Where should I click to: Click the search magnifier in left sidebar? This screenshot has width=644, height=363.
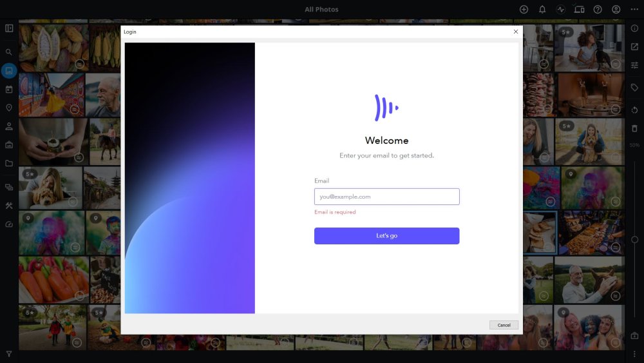coord(9,52)
